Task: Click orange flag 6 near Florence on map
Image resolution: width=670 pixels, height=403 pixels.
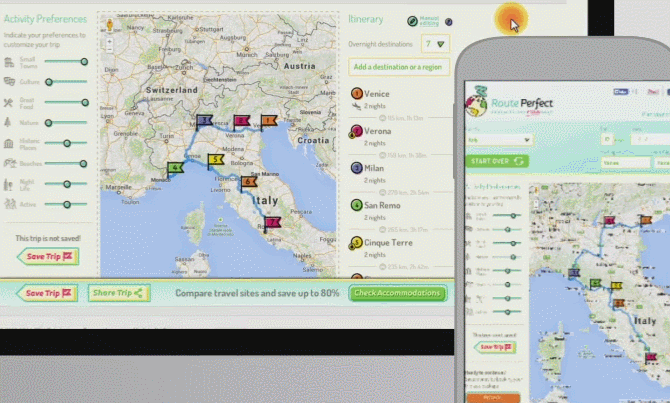Action: coord(248,183)
